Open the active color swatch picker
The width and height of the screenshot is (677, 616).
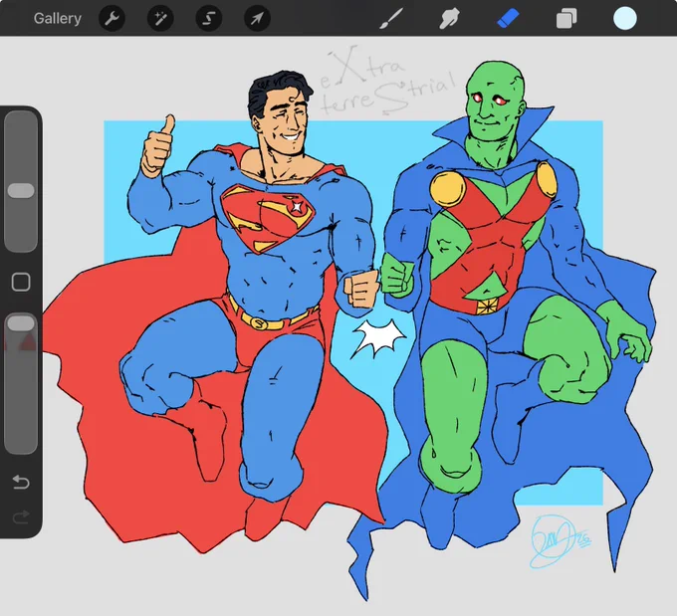tap(625, 19)
